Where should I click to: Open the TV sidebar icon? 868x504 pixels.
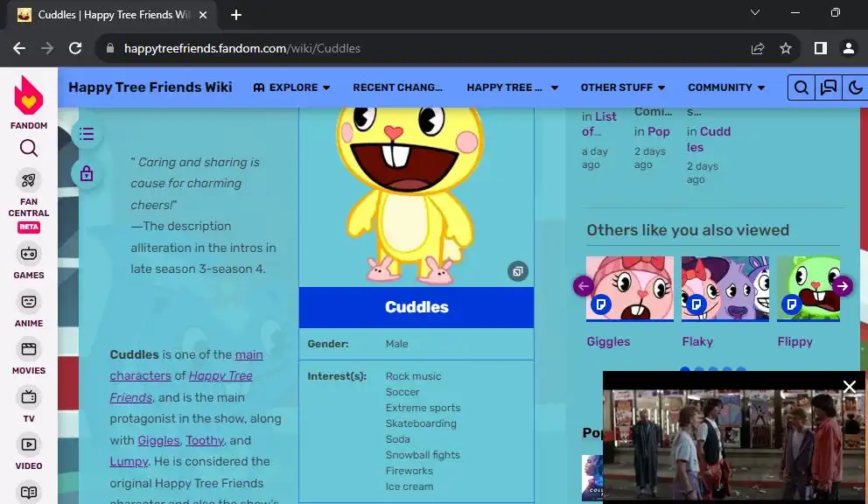29,397
